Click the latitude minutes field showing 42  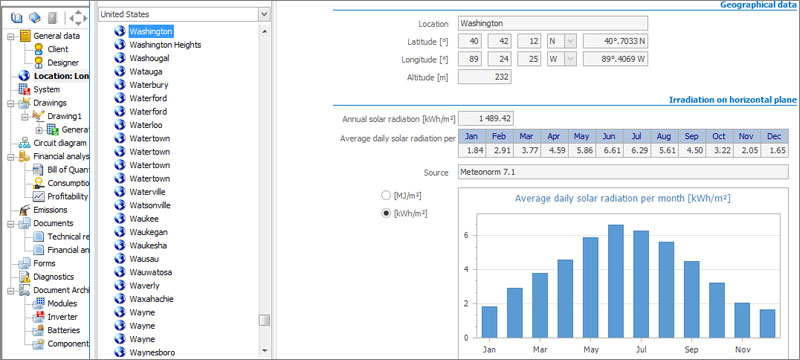[x=499, y=41]
